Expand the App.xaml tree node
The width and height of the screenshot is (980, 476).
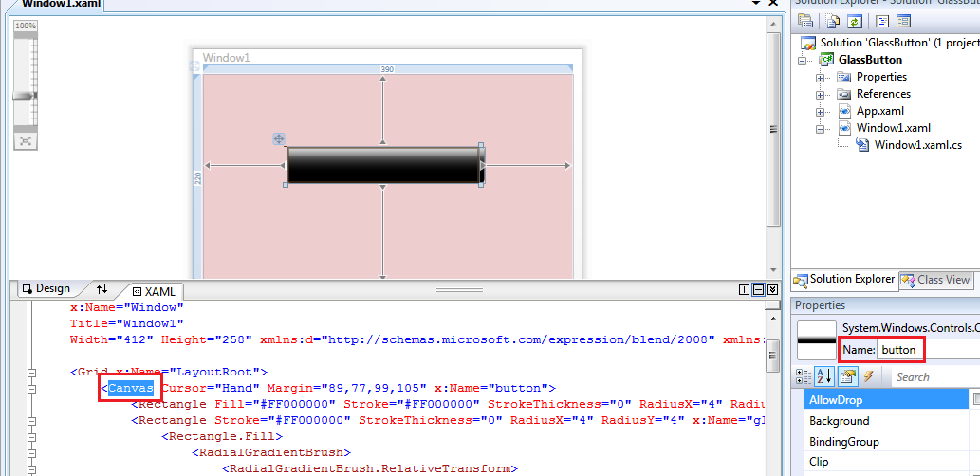pos(821,111)
